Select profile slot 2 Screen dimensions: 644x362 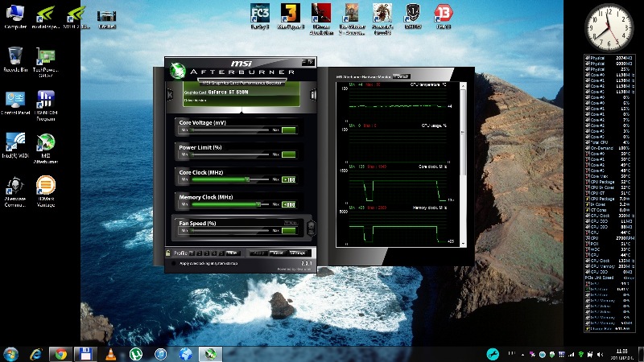[x=199, y=253]
